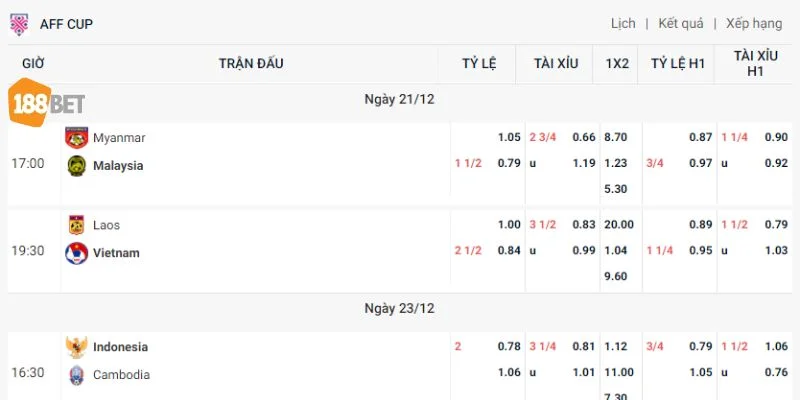The image size is (800, 400).
Task: Select Myanmar handicap odds 1.05
Action: (509, 137)
